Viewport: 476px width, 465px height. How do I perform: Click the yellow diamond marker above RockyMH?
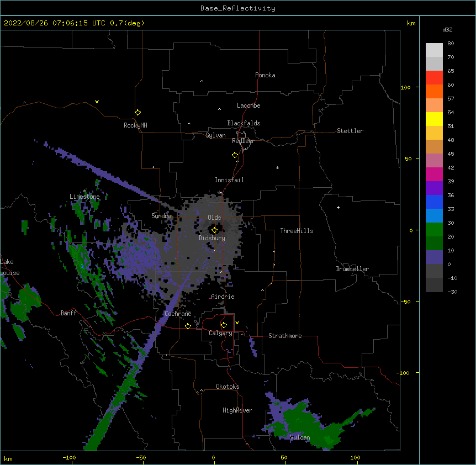138,113
